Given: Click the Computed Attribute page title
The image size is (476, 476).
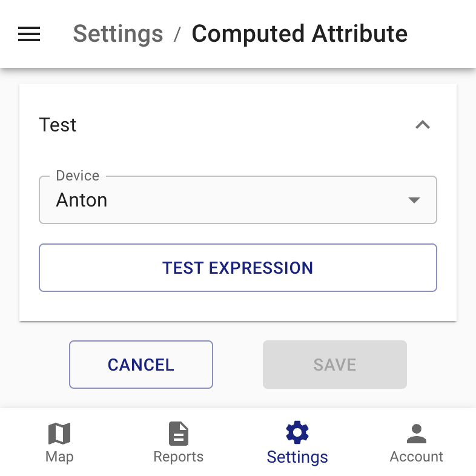Looking at the screenshot, I should 300,34.
